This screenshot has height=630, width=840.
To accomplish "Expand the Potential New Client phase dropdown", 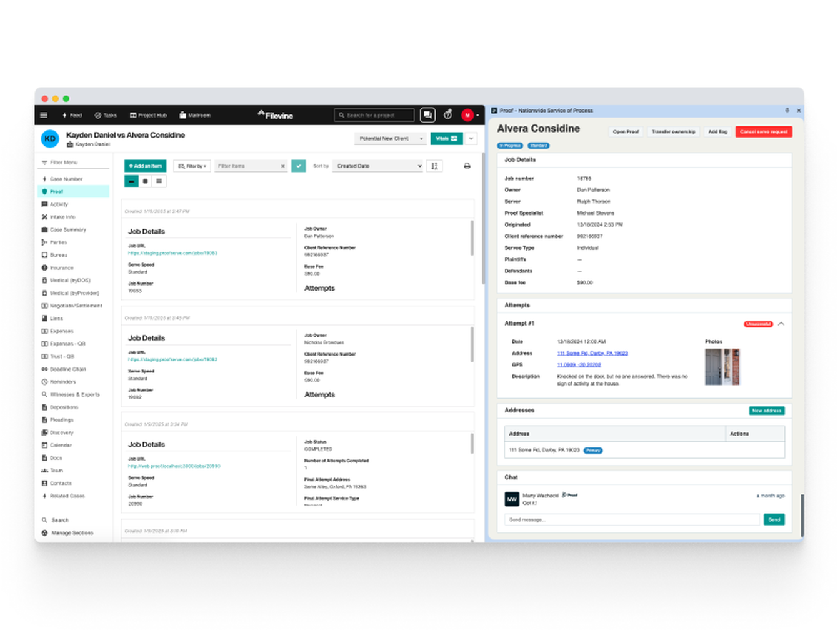I will click(x=391, y=139).
